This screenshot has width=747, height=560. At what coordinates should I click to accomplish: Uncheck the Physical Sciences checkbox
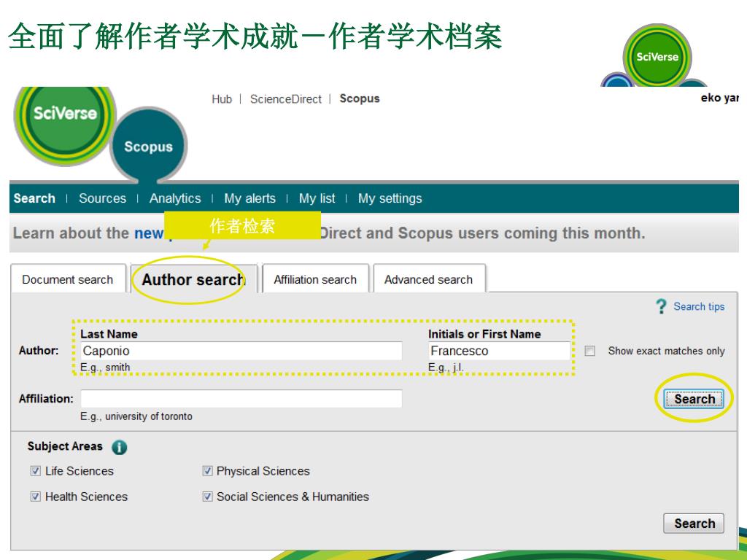[207, 471]
